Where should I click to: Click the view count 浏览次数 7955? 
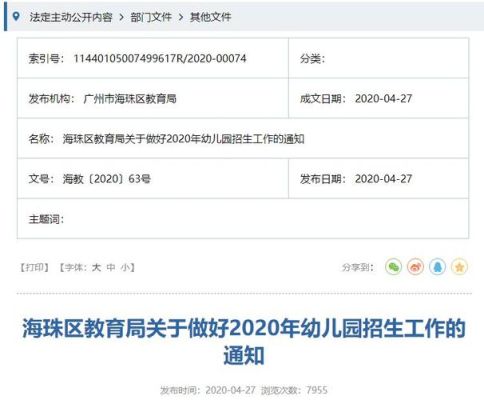click(x=294, y=390)
